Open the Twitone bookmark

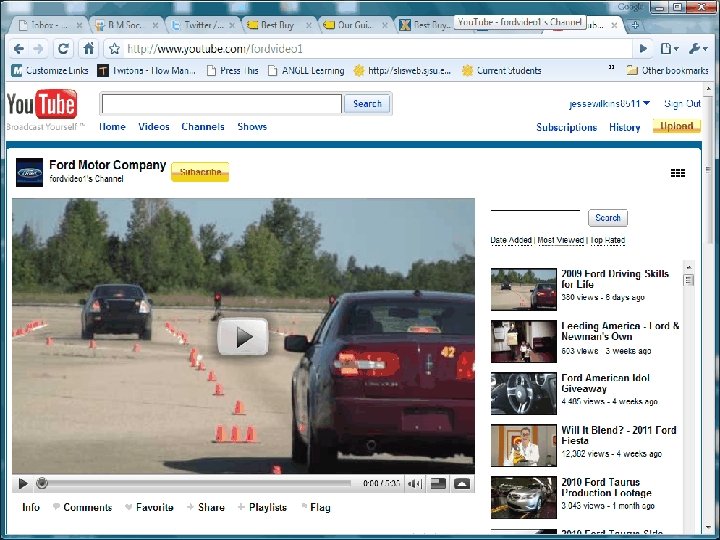click(146, 71)
